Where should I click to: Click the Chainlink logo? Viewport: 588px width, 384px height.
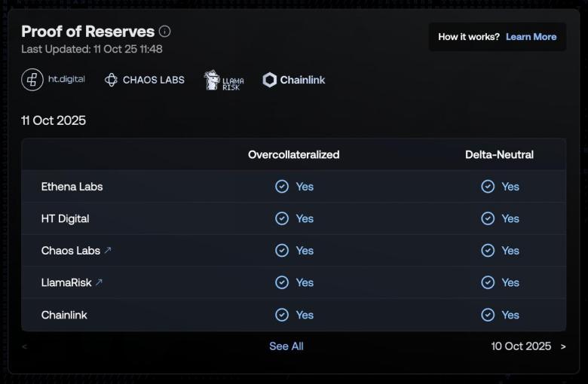pyautogui.click(x=294, y=80)
